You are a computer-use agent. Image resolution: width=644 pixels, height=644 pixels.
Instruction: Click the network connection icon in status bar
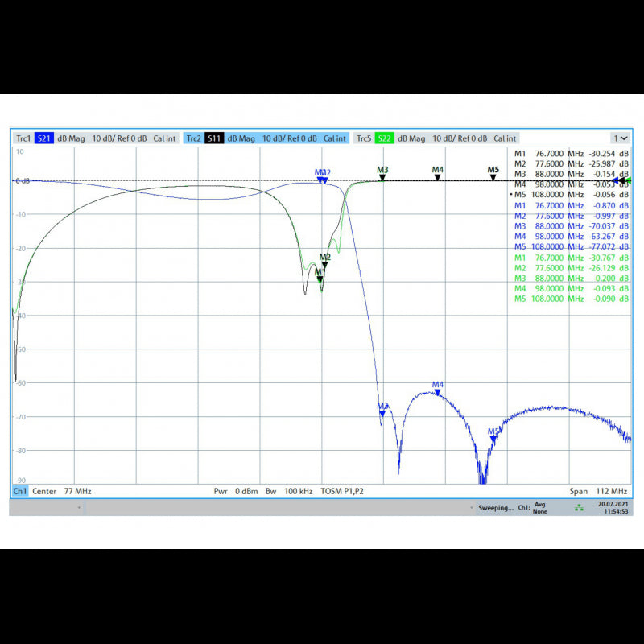coord(579,508)
